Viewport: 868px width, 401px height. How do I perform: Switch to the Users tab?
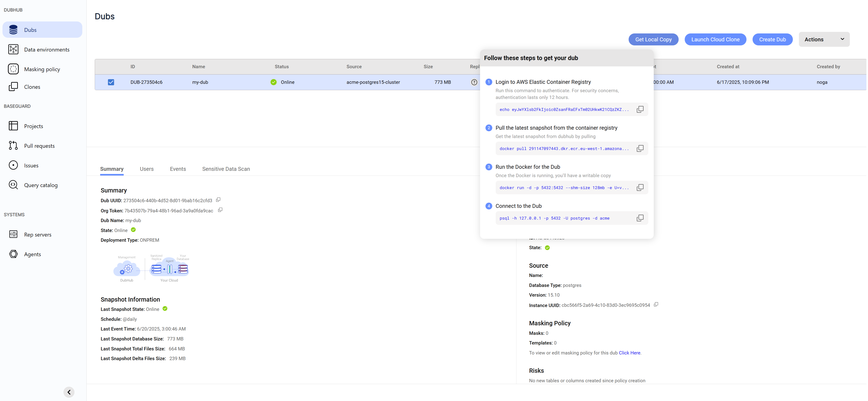point(147,169)
